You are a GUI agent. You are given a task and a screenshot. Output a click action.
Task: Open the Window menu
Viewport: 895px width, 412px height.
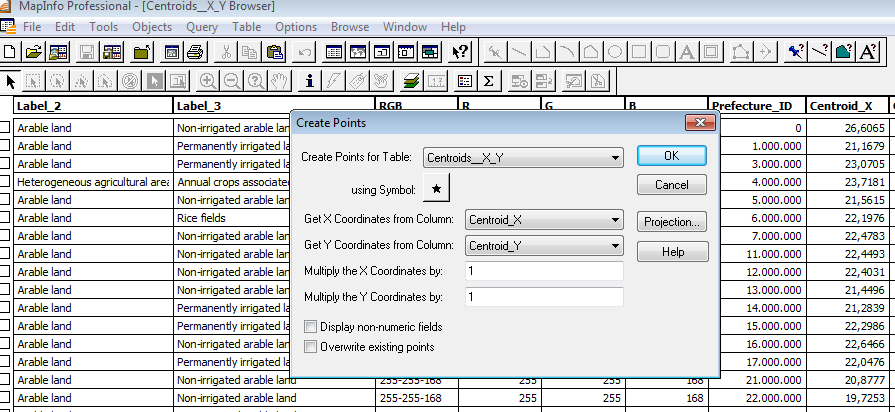point(405,27)
